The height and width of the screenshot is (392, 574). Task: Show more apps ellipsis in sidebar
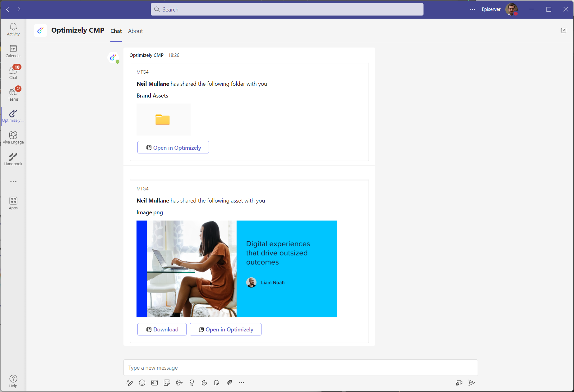click(13, 182)
